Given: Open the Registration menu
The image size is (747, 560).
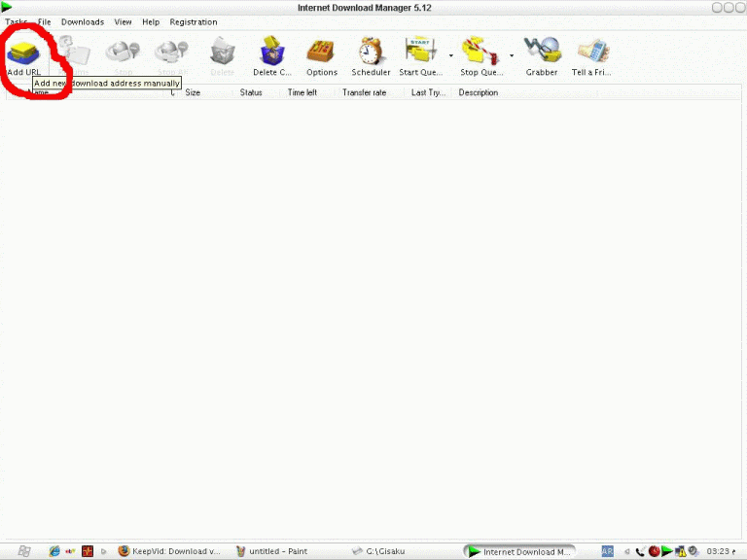Looking at the screenshot, I should pyautogui.click(x=194, y=21).
